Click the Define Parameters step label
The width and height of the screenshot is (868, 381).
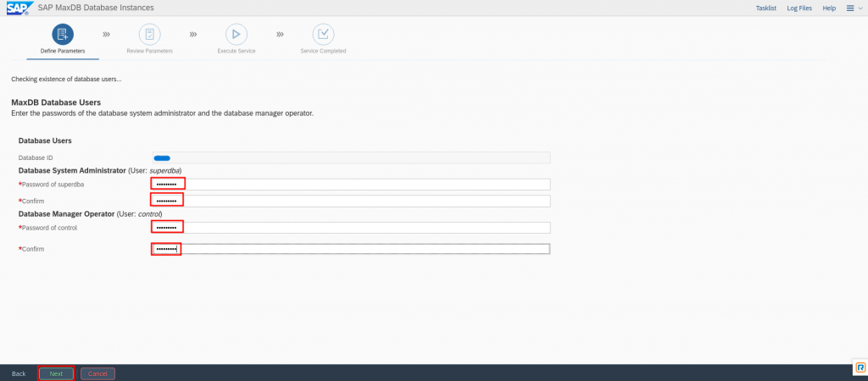click(63, 51)
